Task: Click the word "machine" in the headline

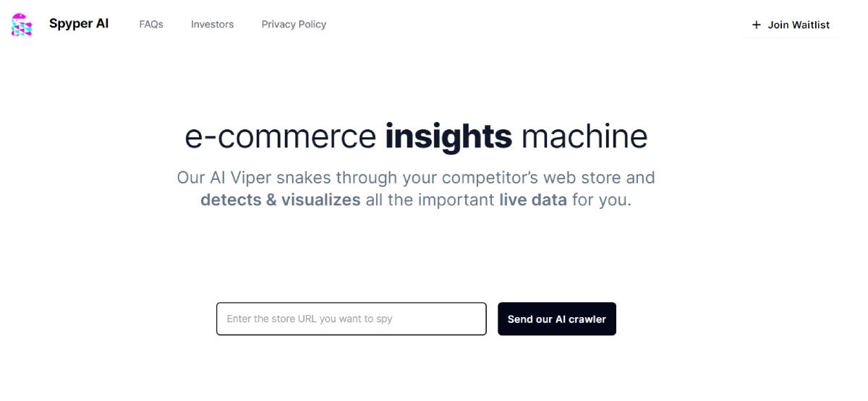Action: [x=584, y=137]
